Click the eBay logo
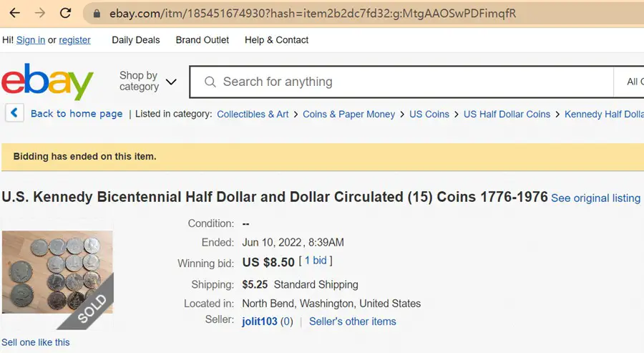This screenshot has width=644, height=353. click(x=47, y=82)
